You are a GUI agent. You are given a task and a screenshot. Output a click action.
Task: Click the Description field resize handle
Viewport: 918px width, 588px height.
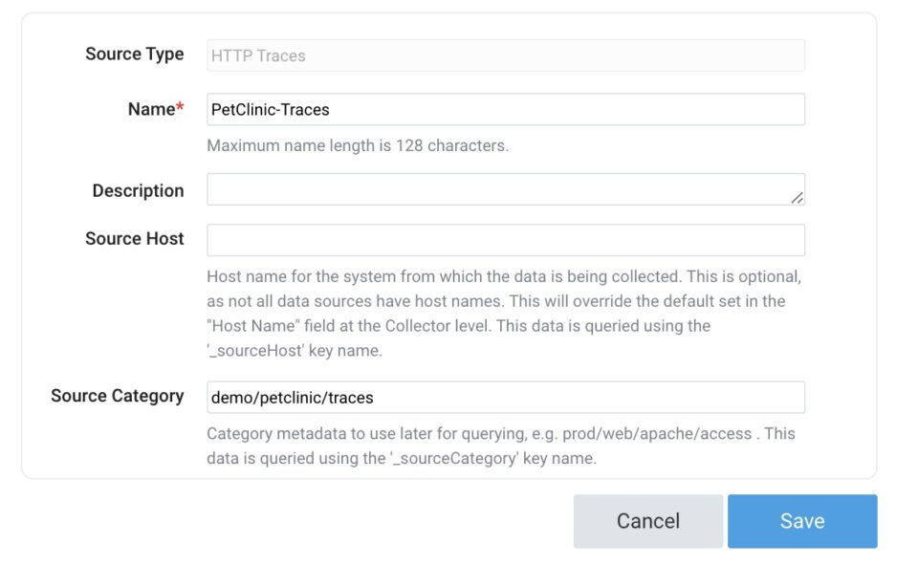pos(797,197)
